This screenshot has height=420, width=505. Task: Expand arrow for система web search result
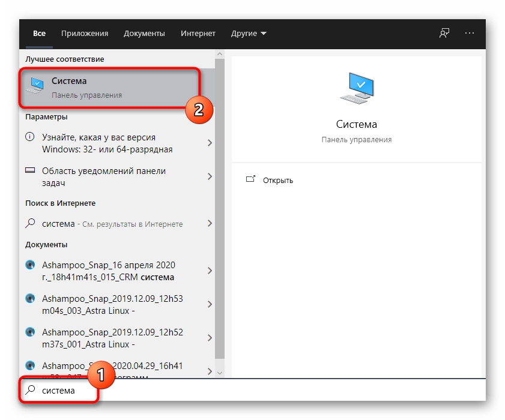pos(210,223)
